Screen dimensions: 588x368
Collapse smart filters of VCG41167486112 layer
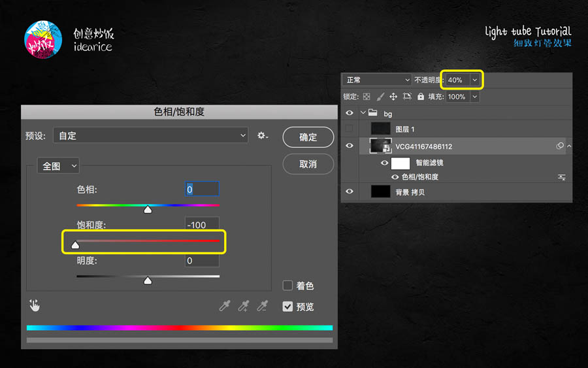pyautogui.click(x=569, y=146)
